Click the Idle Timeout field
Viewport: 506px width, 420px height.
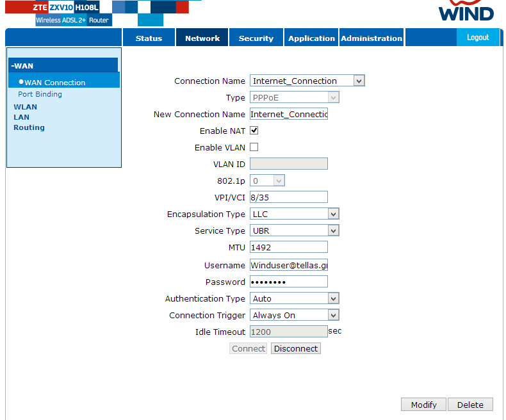(289, 331)
